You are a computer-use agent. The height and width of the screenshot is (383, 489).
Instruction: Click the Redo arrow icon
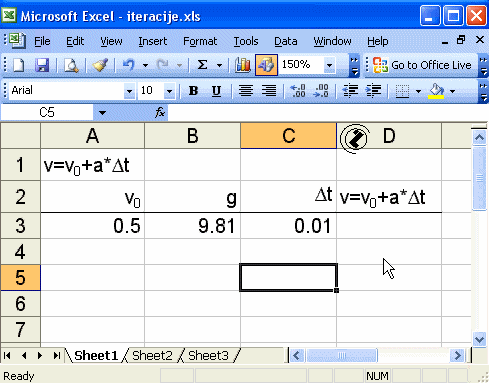tap(163, 65)
